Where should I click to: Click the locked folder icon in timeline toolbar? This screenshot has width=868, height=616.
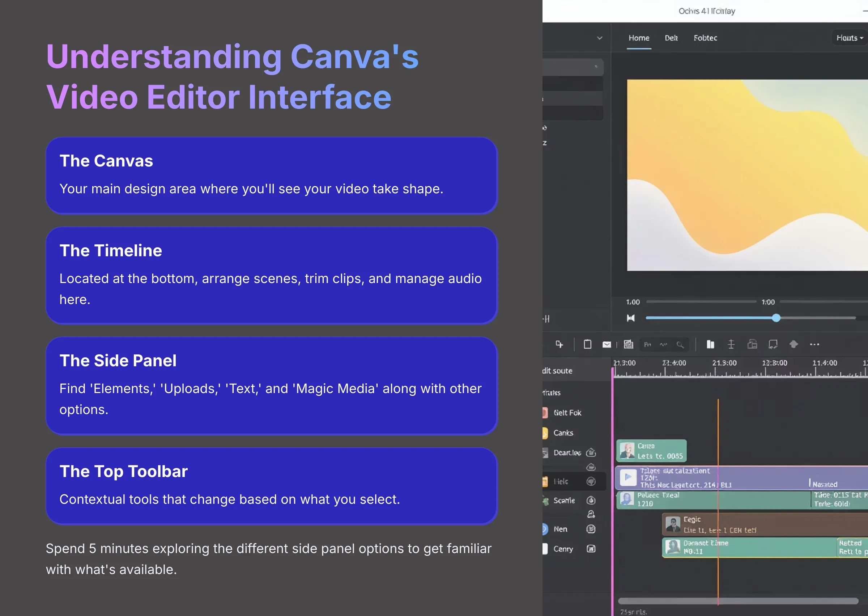(752, 344)
